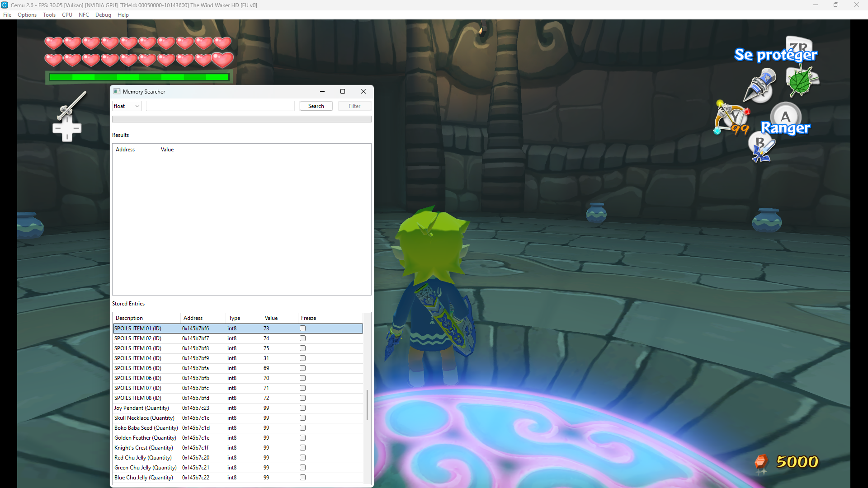Click the bow Y-button item icon
Screen dimensions: 868x488
731,117
